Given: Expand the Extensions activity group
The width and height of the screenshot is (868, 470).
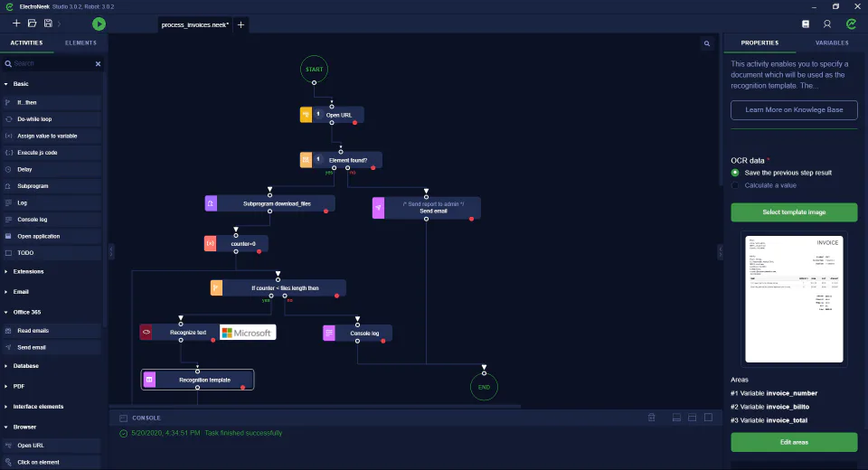Looking at the screenshot, I should pos(28,272).
